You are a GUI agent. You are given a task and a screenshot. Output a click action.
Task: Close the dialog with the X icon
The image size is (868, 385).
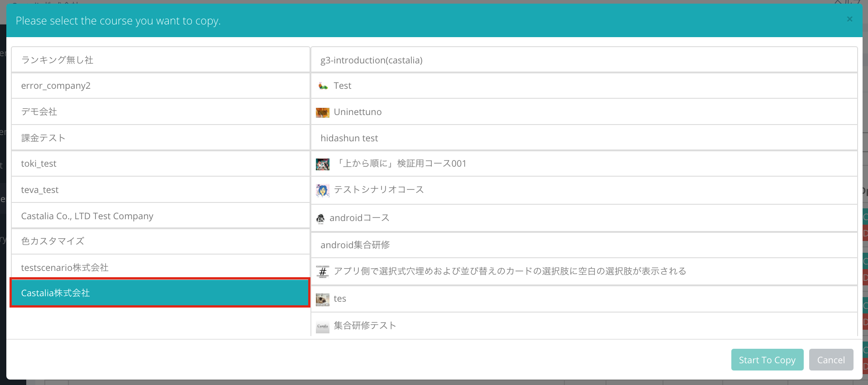[849, 19]
